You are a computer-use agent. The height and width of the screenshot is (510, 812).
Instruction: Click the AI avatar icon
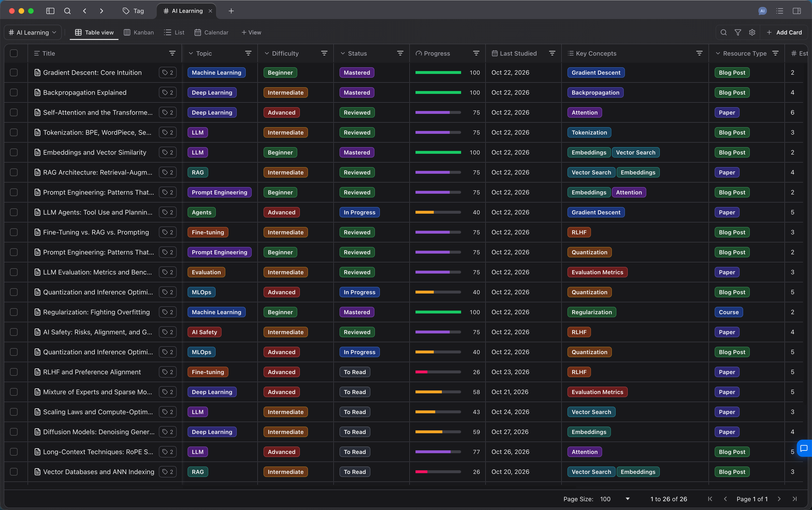tap(762, 11)
